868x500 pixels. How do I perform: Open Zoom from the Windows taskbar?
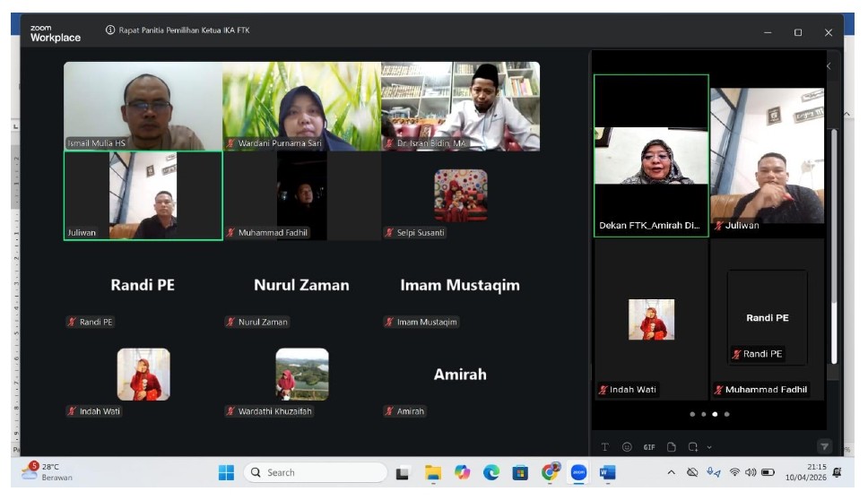pos(578,472)
